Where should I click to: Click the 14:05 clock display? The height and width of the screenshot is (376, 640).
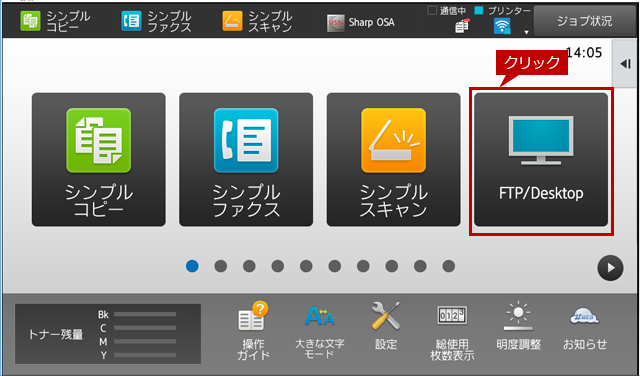pos(584,52)
